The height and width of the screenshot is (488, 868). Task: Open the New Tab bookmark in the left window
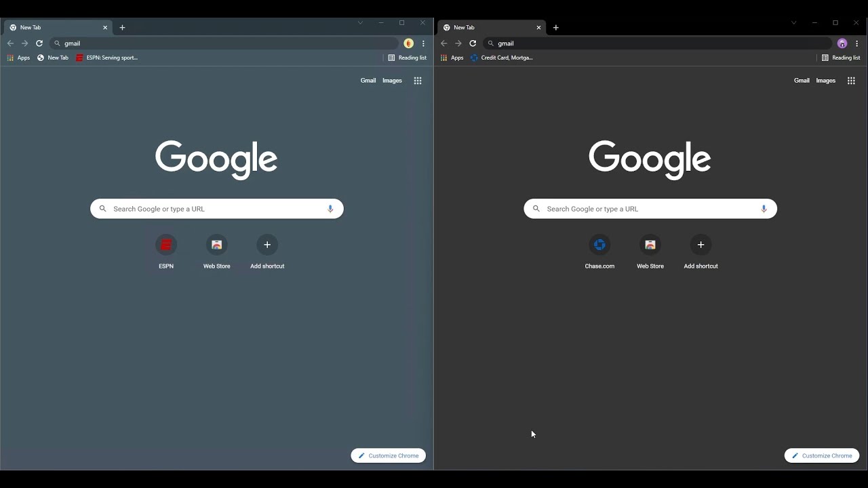click(53, 58)
